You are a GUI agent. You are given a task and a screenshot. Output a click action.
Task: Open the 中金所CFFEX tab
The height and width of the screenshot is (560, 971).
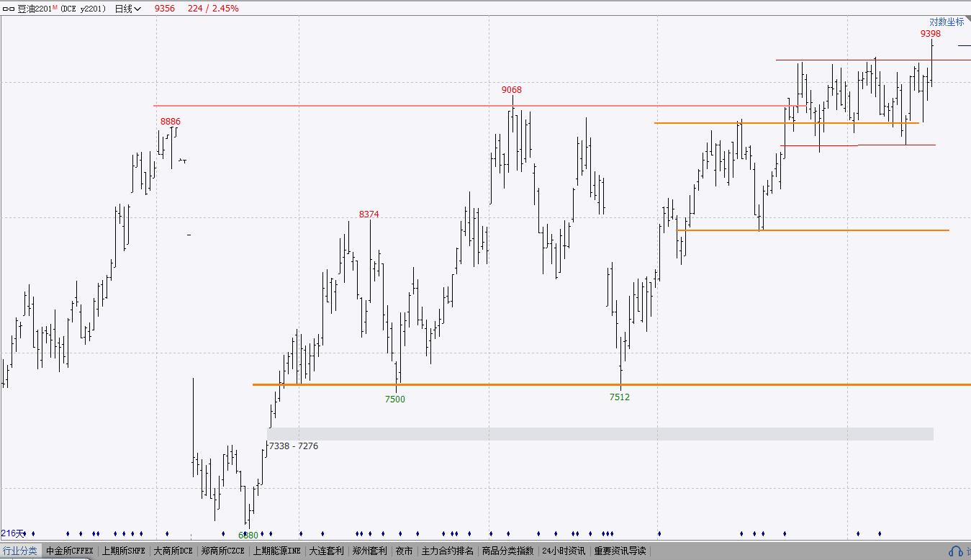click(x=70, y=551)
